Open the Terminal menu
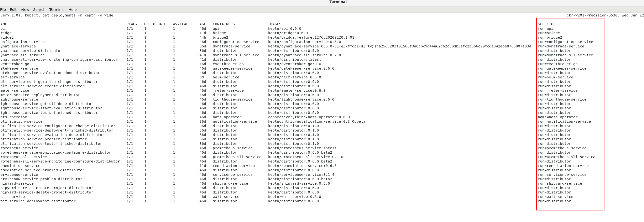The image size is (644, 222). coord(57,9)
